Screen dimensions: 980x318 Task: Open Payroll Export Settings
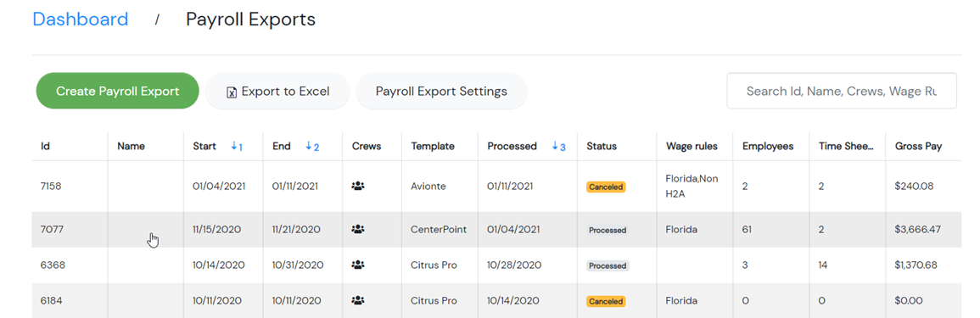coord(441,92)
